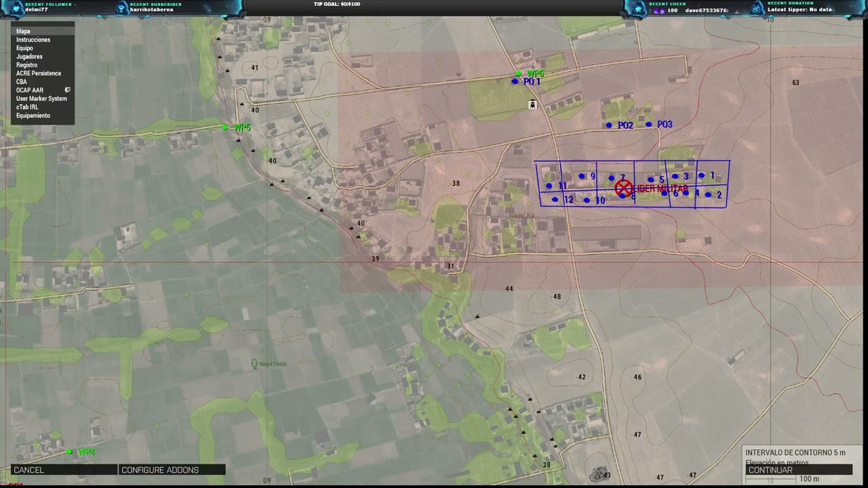The width and height of the screenshot is (868, 488).
Task: Click the WP6 green waypoint marker
Action: (x=518, y=73)
